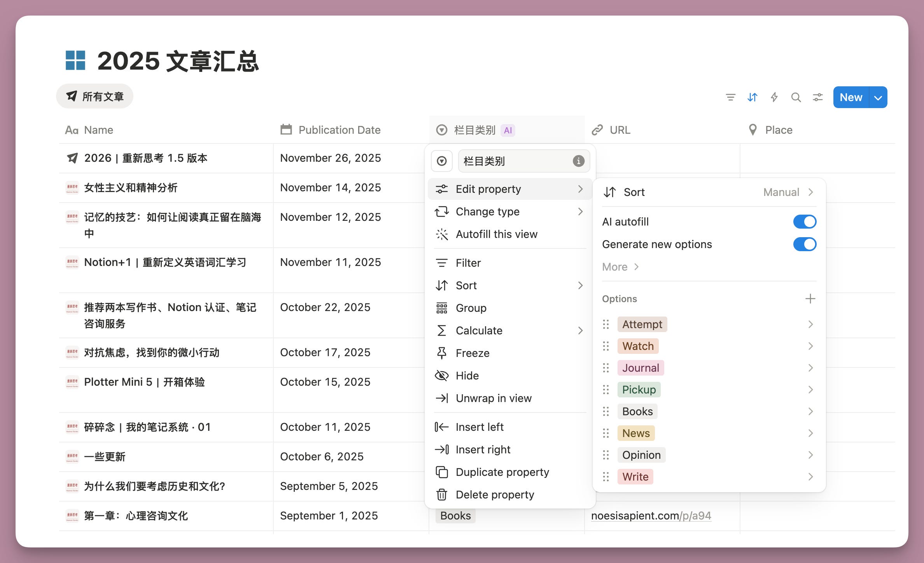Image resolution: width=924 pixels, height=563 pixels.
Task: Open the noesisapient.com/p/a94 link
Action: coord(651,516)
